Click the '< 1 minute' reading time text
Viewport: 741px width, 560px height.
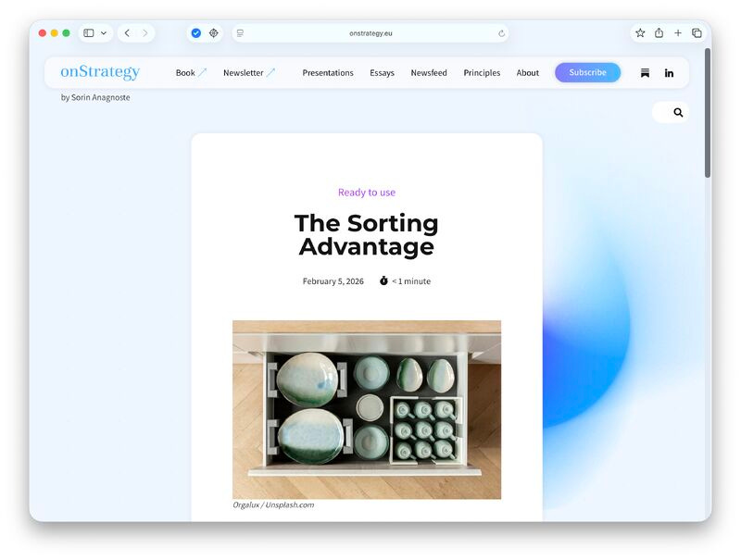tap(411, 281)
